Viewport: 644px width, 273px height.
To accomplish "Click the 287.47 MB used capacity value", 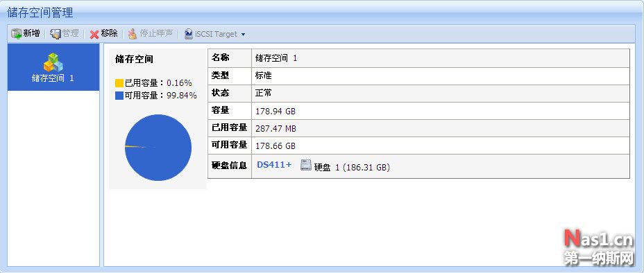I will 276,129.
